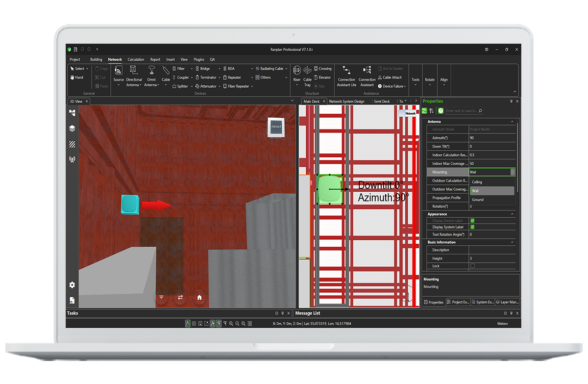Click the home button in 3D view
The width and height of the screenshot is (588, 384).
tap(199, 297)
